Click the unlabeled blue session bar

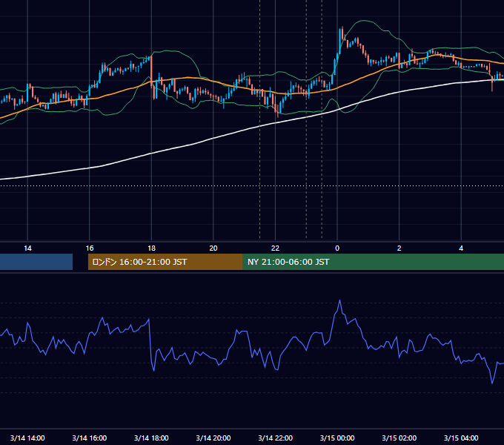click(x=36, y=262)
